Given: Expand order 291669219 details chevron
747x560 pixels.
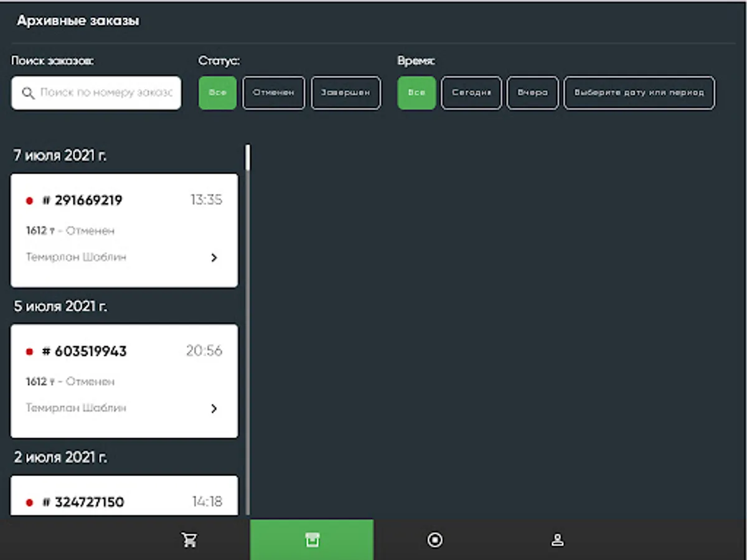Looking at the screenshot, I should coord(214,258).
